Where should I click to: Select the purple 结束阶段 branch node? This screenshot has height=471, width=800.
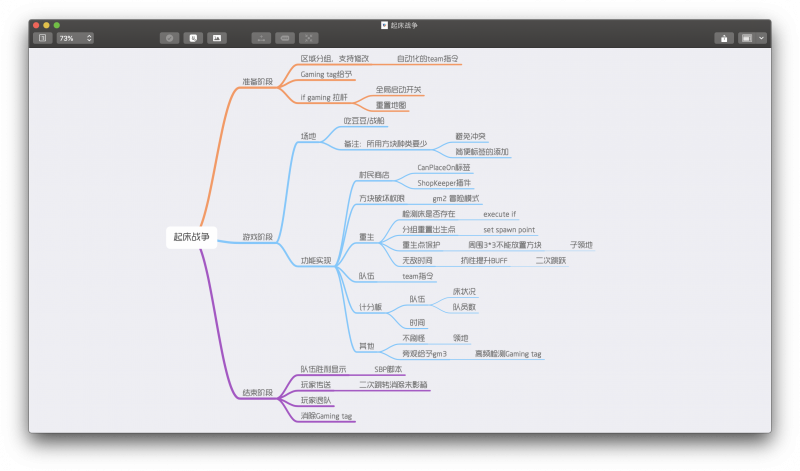[x=257, y=393]
